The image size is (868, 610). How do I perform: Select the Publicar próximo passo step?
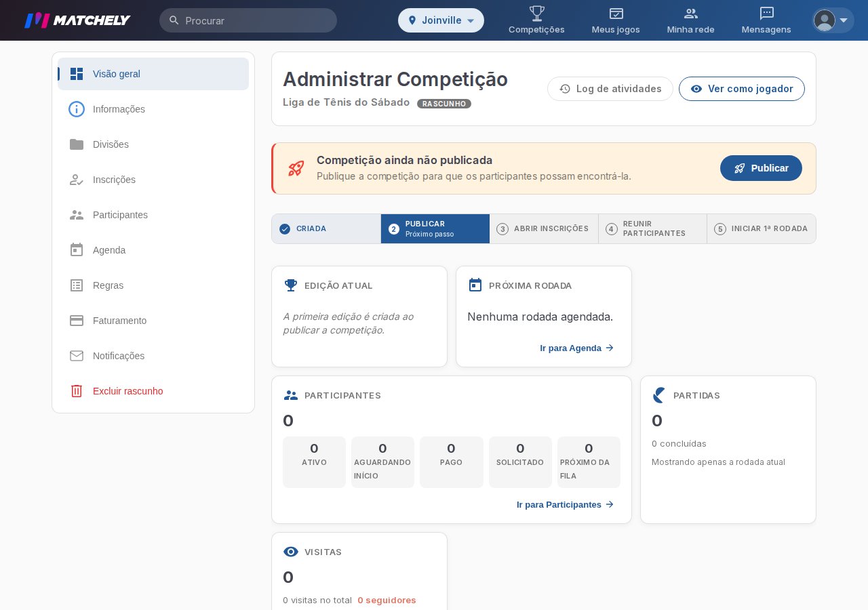coord(435,228)
